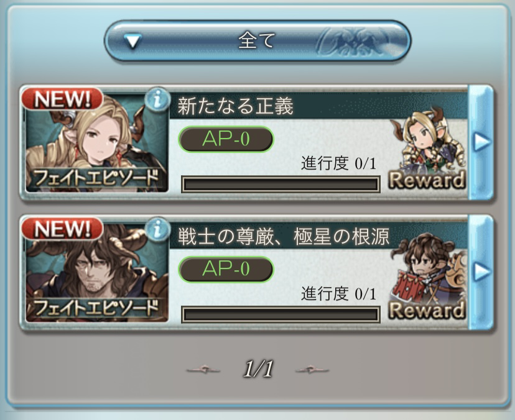The height and width of the screenshot is (420, 515).
Task: View the Reward chibi for 新たなる正義
Action: click(x=428, y=148)
